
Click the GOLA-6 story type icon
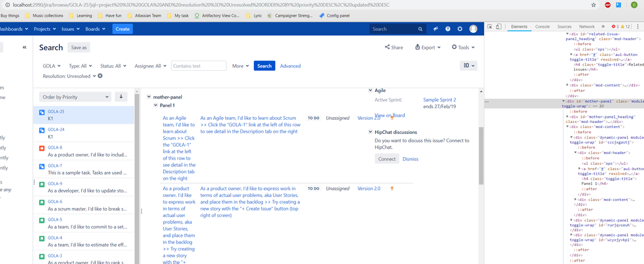click(x=42, y=203)
